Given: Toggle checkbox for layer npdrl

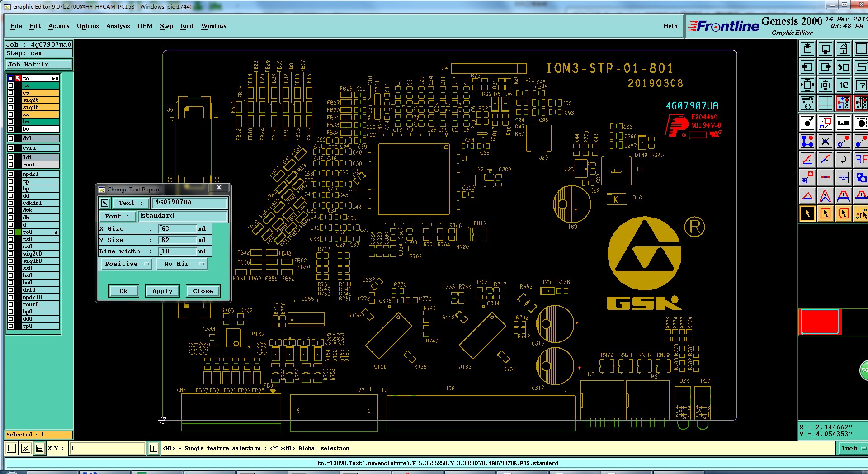Looking at the screenshot, I should tap(11, 174).
